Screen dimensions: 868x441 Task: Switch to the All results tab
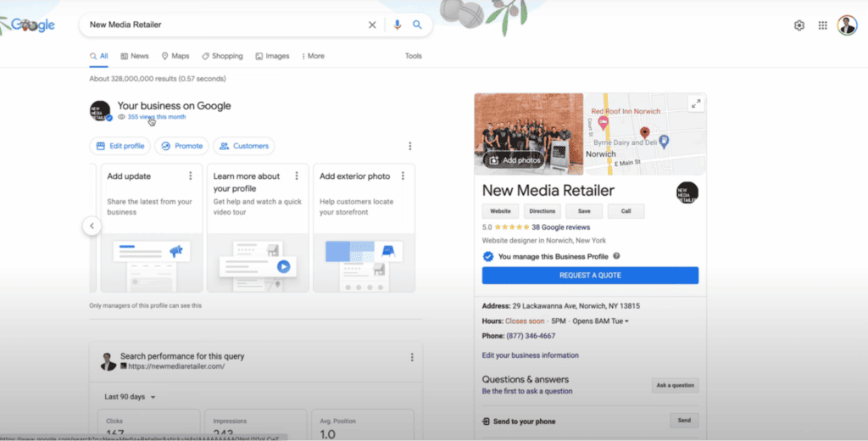(x=99, y=56)
